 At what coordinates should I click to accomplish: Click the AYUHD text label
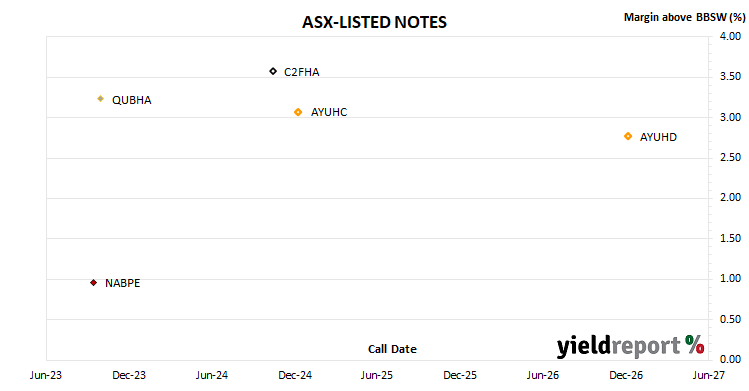tap(658, 137)
